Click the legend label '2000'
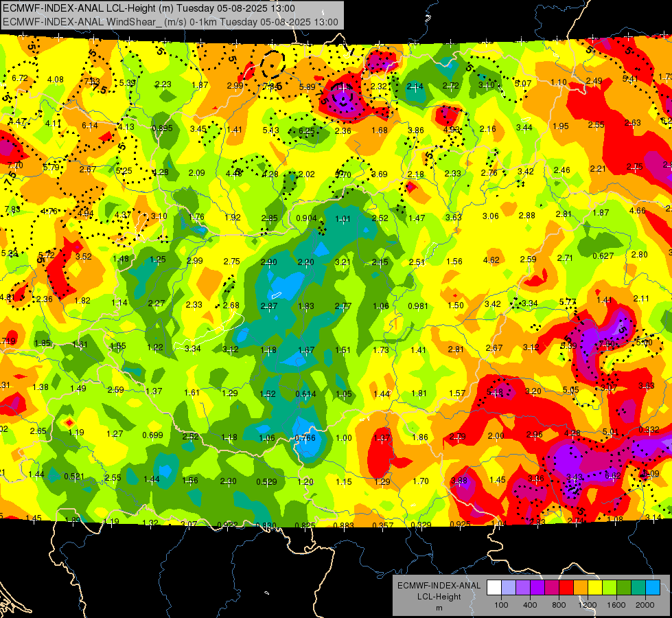672x618 pixels. 645,605
